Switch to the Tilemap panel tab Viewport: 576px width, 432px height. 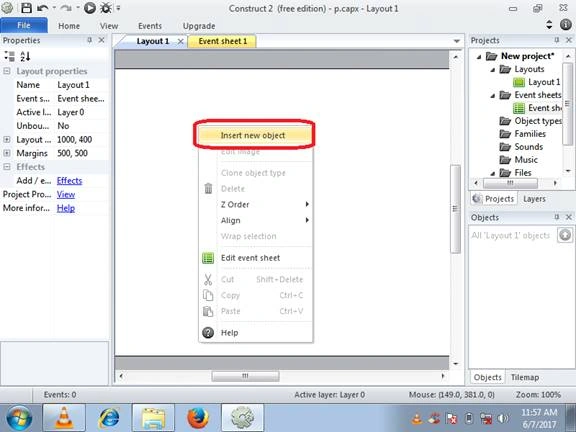click(525, 377)
